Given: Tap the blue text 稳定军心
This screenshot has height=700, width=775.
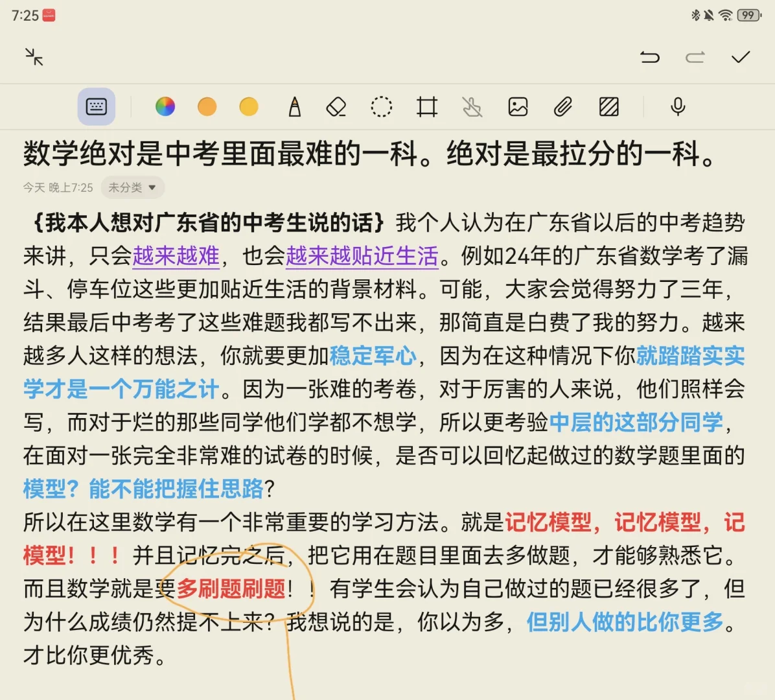Looking at the screenshot, I should click(x=373, y=356).
